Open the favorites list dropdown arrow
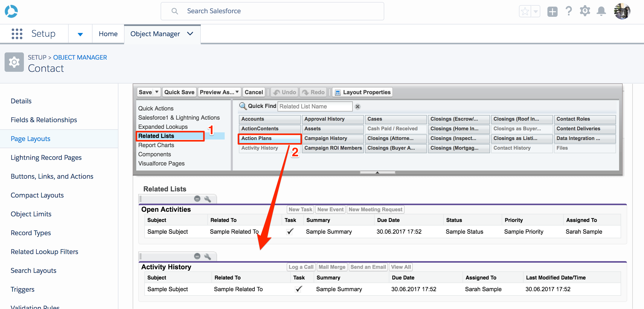Screen dimensions: 644x309 (x=535, y=11)
